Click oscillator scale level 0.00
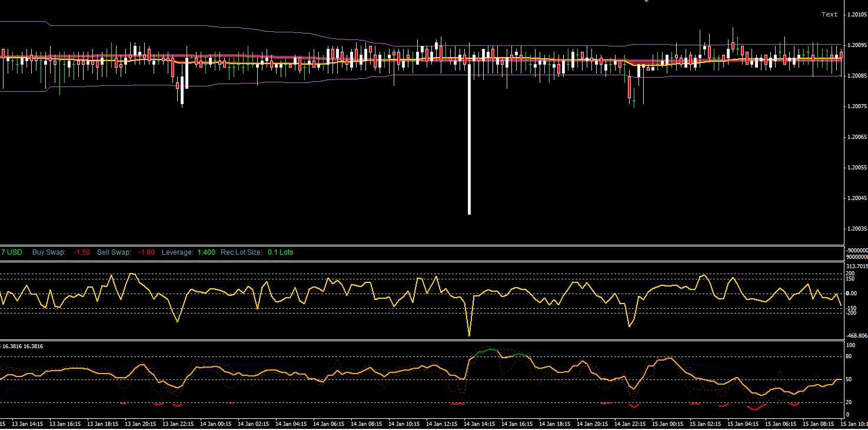The width and height of the screenshot is (868, 430). pos(852,293)
